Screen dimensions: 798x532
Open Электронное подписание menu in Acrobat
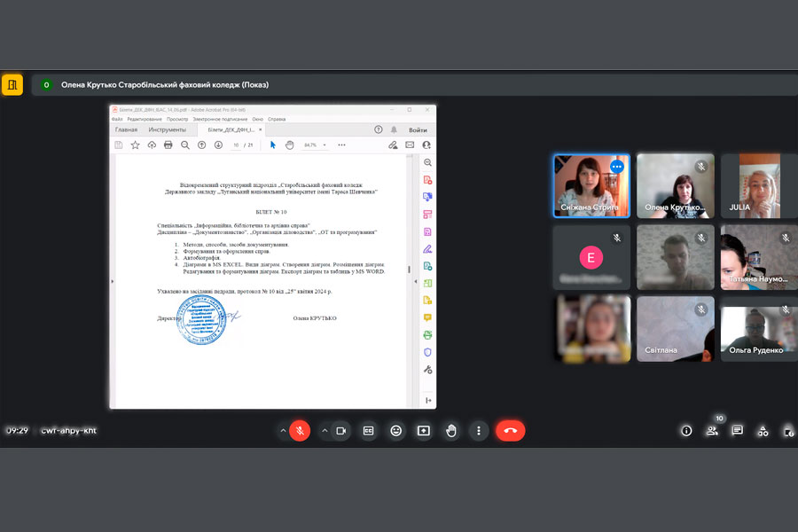(220, 119)
